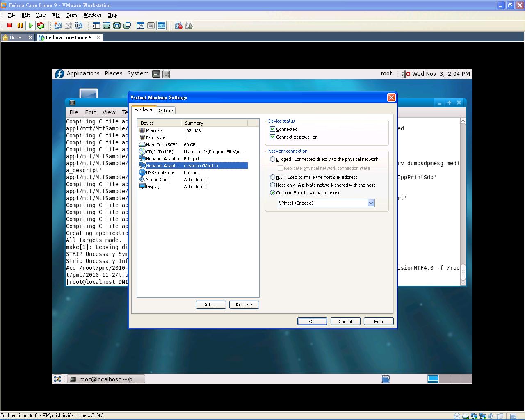Click the Cancel button
525x420 pixels.
pyautogui.click(x=345, y=322)
